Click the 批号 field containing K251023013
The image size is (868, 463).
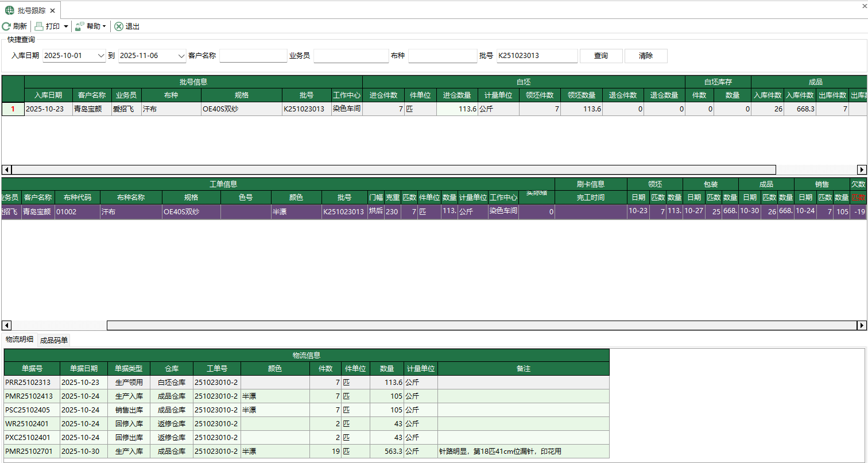[537, 56]
